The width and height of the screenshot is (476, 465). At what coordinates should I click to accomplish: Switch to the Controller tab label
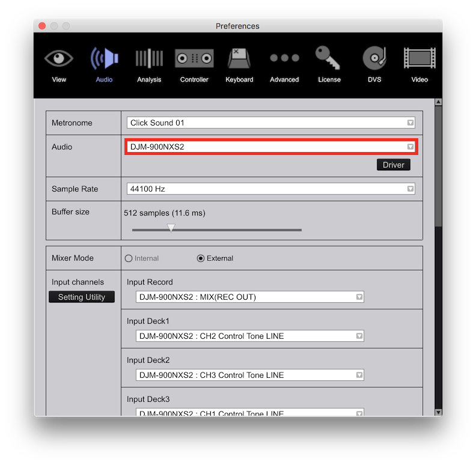[194, 79]
